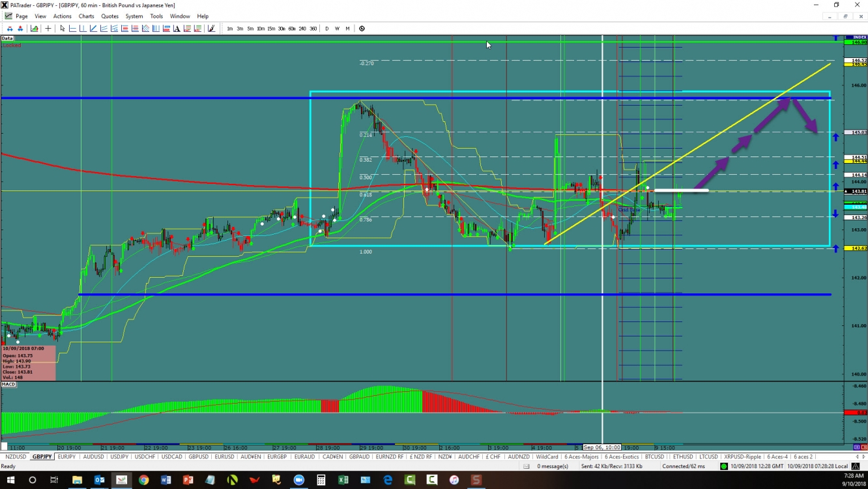Open the Edge browser from the taskbar

click(388, 480)
